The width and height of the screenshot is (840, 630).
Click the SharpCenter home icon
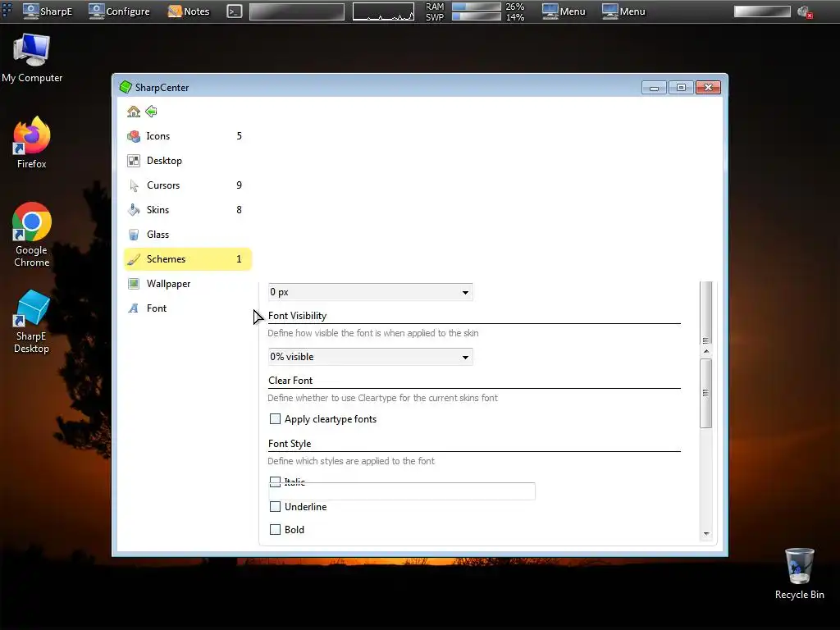[134, 112]
